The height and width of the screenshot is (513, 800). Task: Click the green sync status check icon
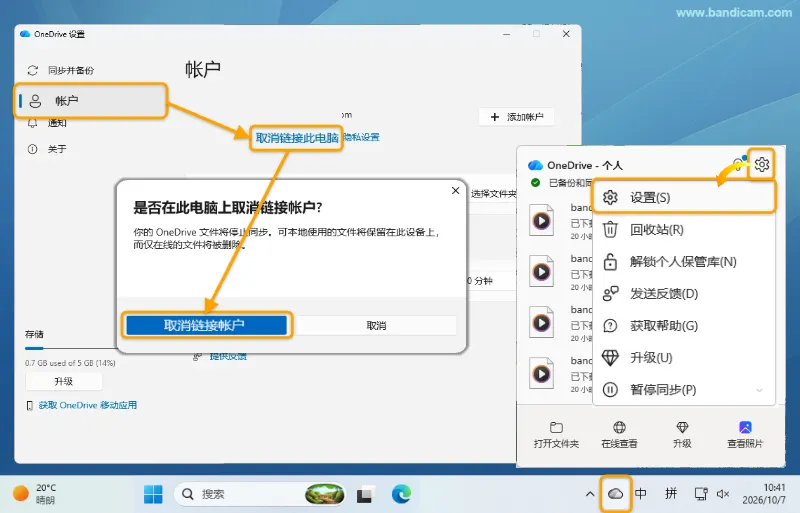pyautogui.click(x=535, y=183)
